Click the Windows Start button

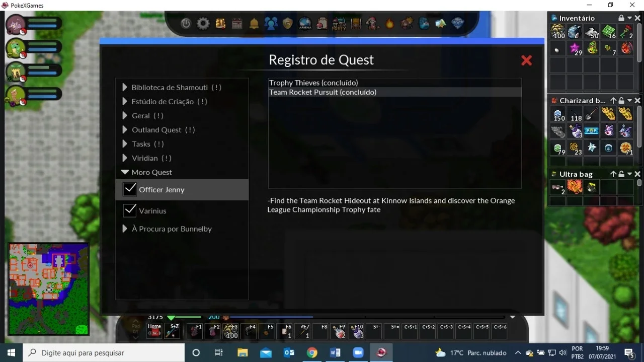click(11, 352)
